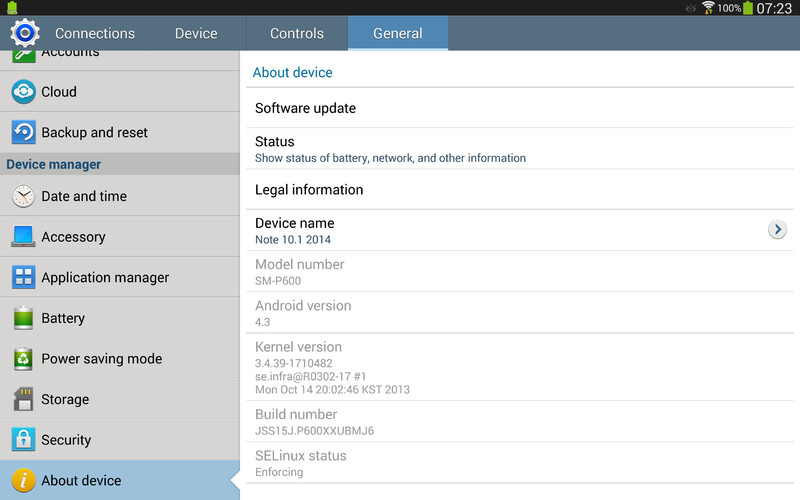Switch to the Device tab
Viewport: 800px width, 500px height.
[196, 33]
